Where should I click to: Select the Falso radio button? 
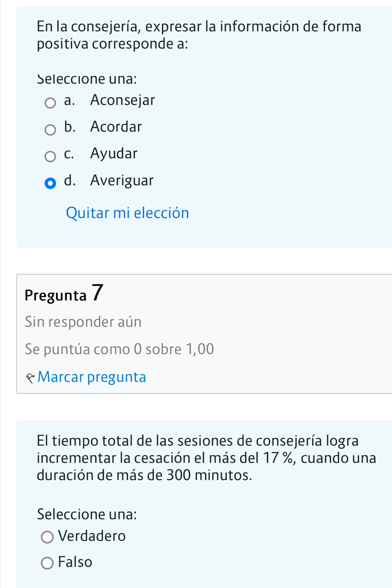47,563
